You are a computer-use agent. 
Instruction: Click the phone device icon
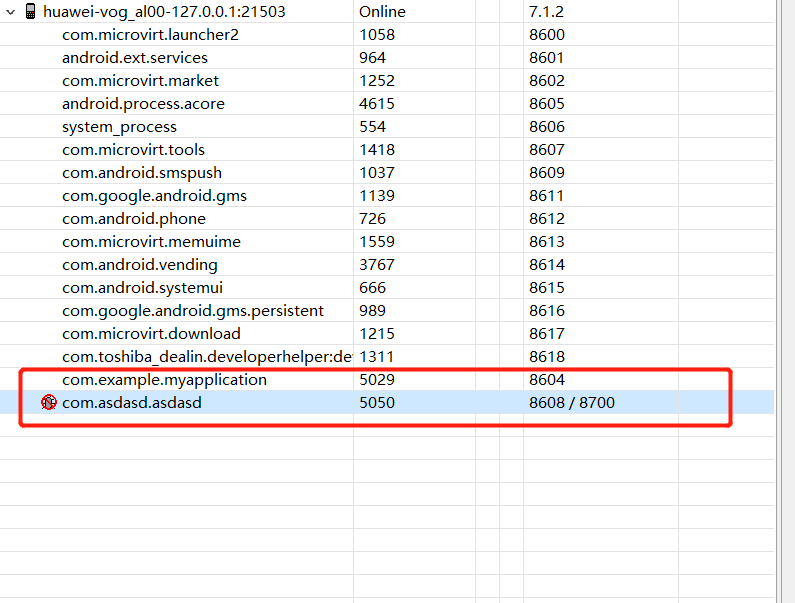pyautogui.click(x=30, y=11)
